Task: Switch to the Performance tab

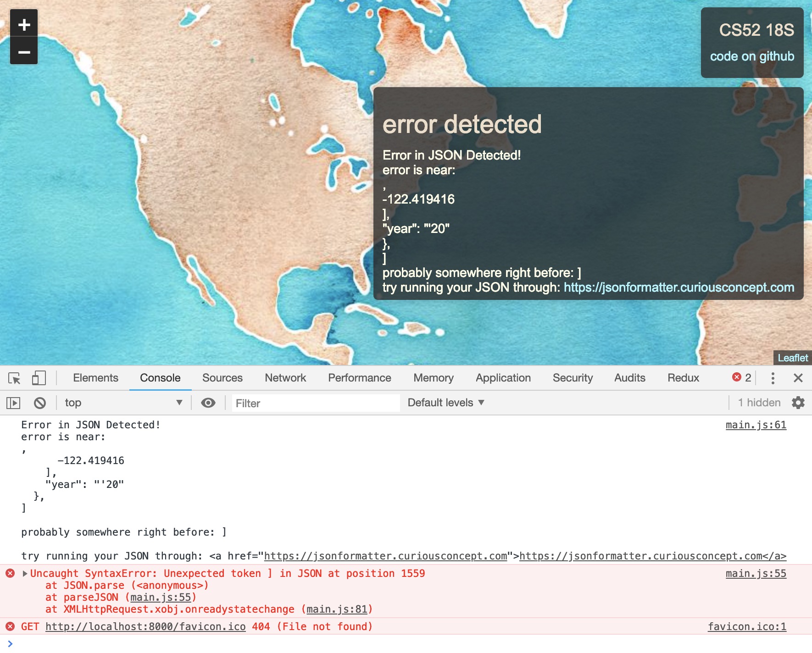Action: (x=360, y=378)
